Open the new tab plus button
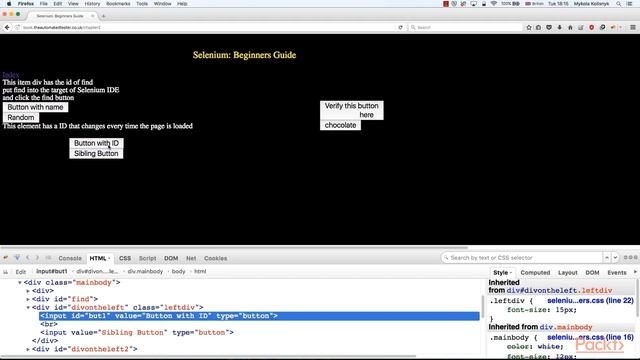 point(103,16)
